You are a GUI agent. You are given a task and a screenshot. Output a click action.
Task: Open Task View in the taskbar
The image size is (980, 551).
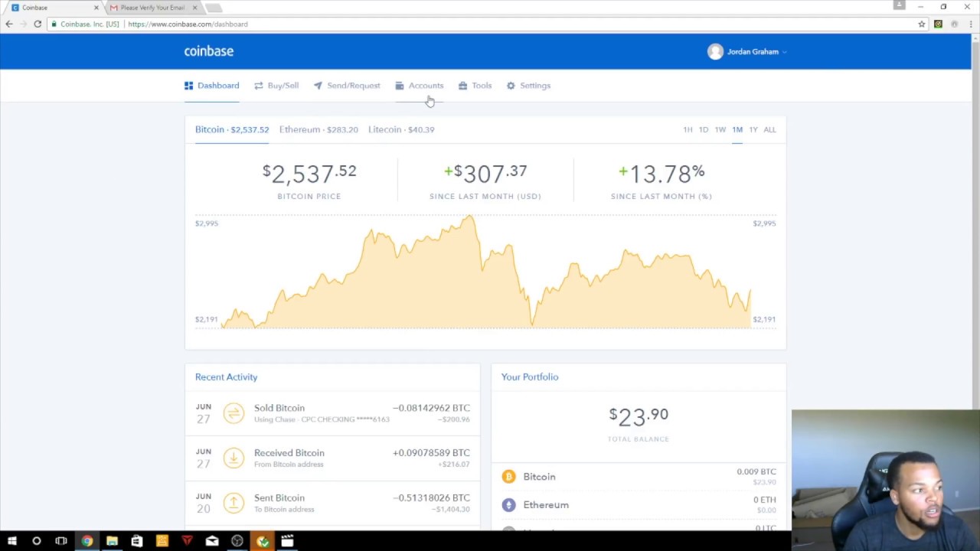(61, 541)
